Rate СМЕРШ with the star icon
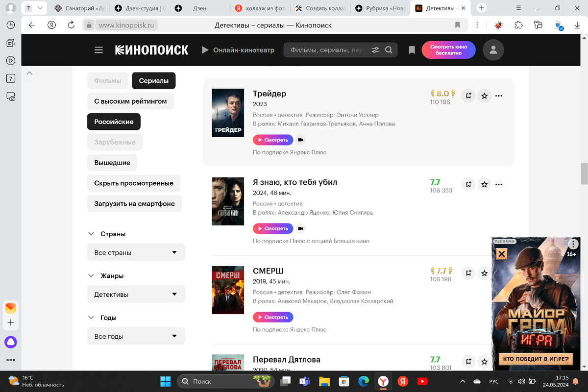The width and height of the screenshot is (588, 392). point(485,273)
